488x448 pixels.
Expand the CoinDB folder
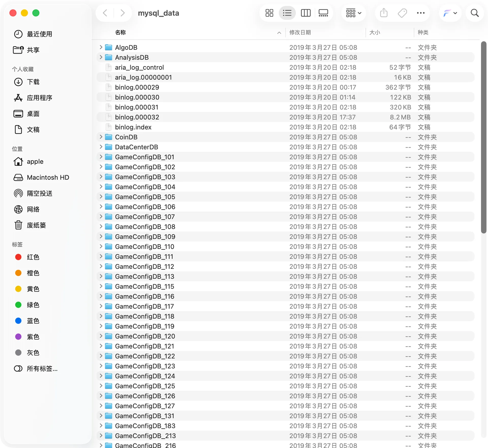(x=101, y=137)
